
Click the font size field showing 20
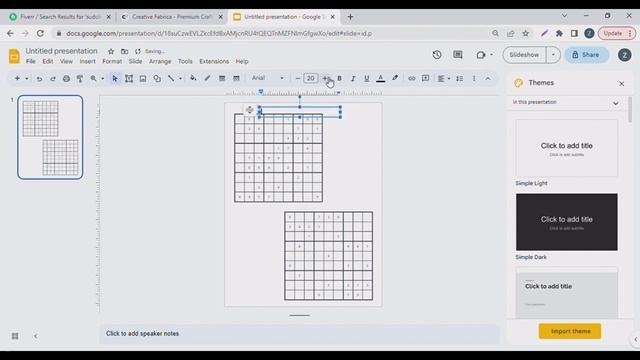click(x=311, y=78)
